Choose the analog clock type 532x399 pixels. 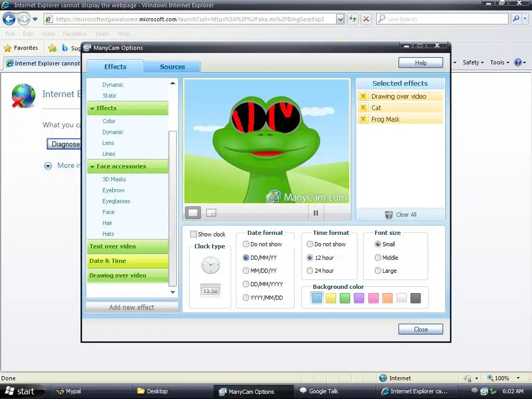210,265
